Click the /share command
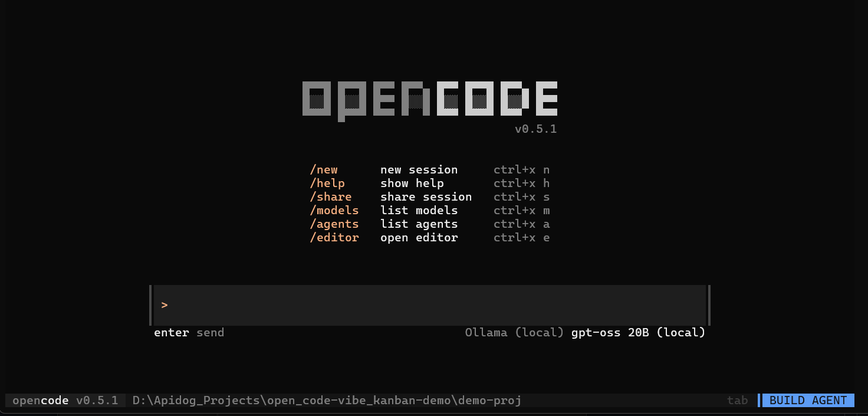Viewport: 868px width, 416px height. 331,197
